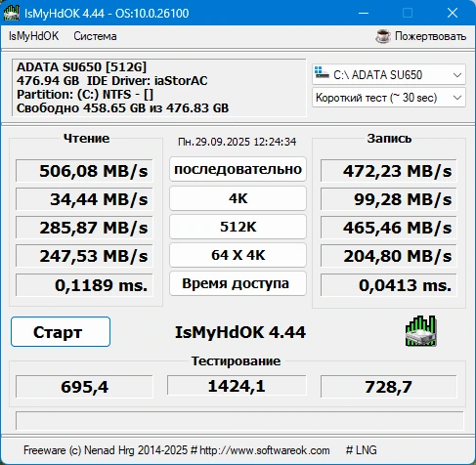This screenshot has width=476, height=465.
Task: Click the Свободно 458.65 GB free space line
Action: [x=122, y=107]
